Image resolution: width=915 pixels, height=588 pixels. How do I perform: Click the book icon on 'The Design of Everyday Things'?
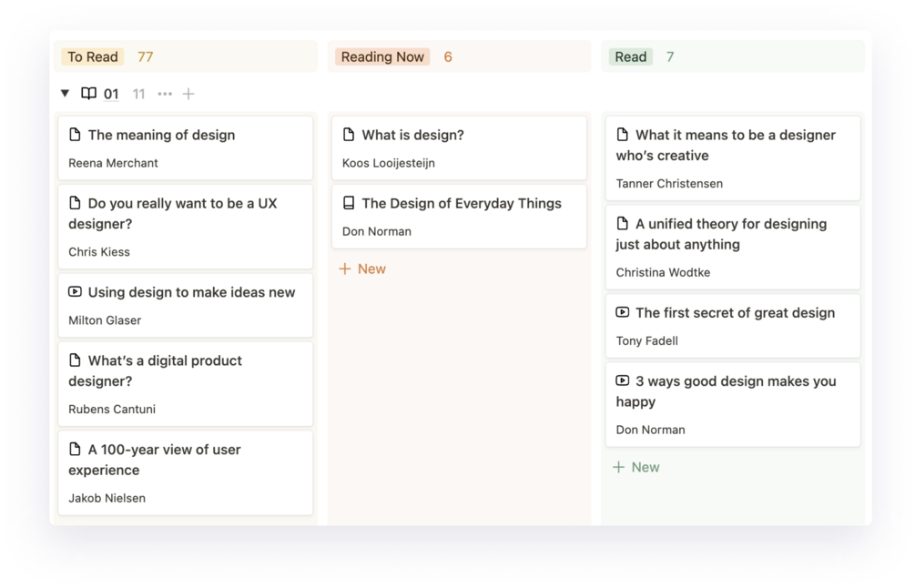tap(349, 203)
